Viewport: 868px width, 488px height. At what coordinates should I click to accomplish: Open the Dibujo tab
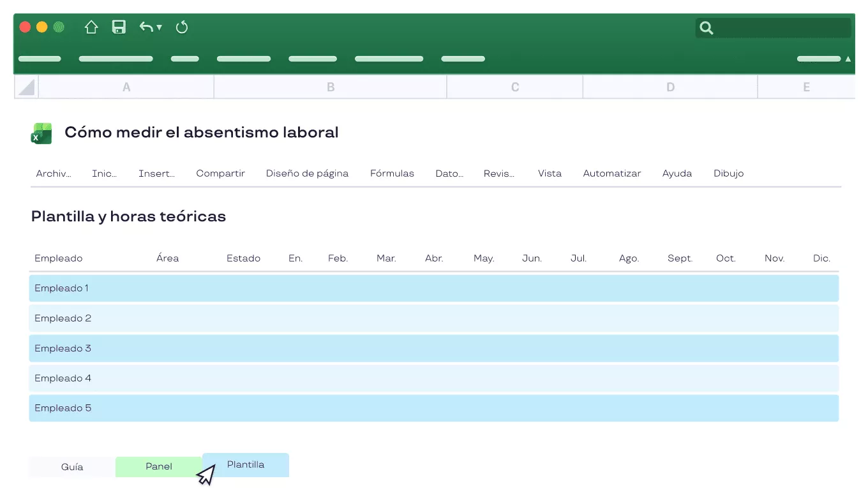(729, 174)
